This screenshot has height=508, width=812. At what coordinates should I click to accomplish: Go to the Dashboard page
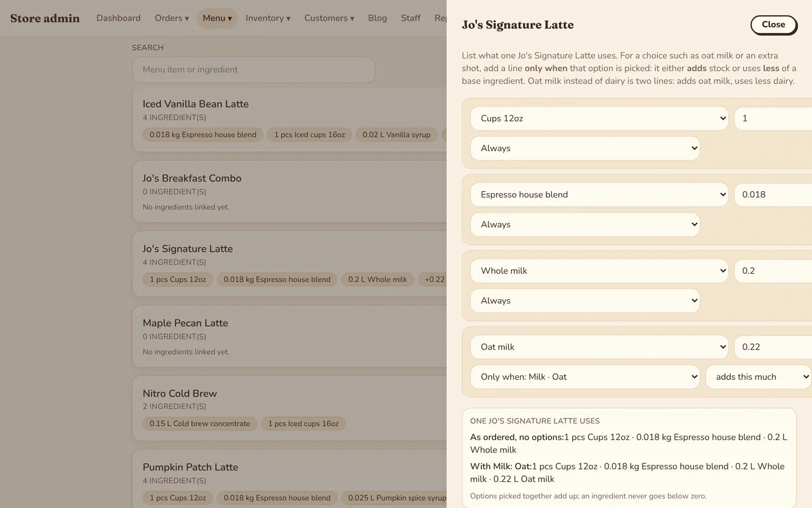[119, 18]
